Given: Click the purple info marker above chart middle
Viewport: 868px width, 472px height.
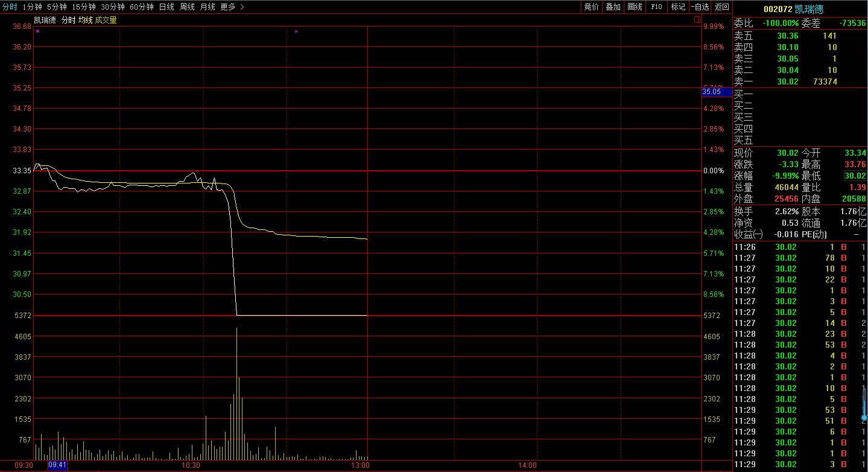Looking at the screenshot, I should (296, 31).
